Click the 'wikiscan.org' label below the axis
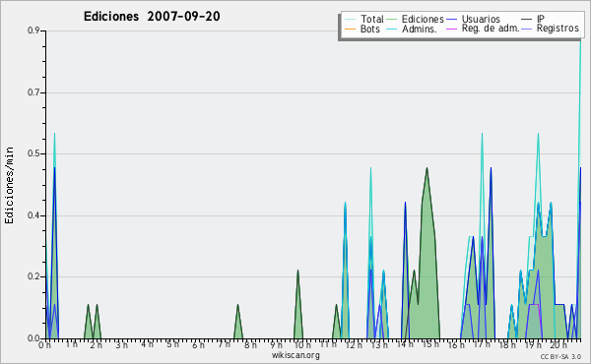Screen dimensions: 591x364 click(295, 355)
